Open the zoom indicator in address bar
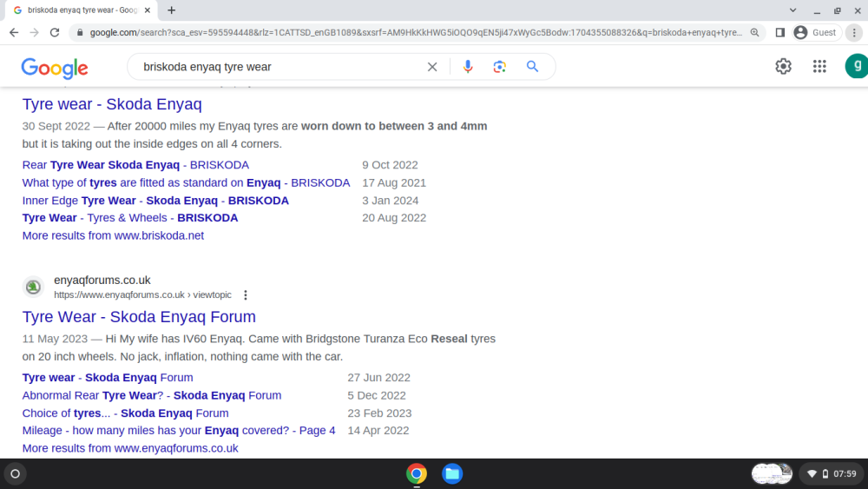The width and height of the screenshot is (868, 489). click(754, 33)
